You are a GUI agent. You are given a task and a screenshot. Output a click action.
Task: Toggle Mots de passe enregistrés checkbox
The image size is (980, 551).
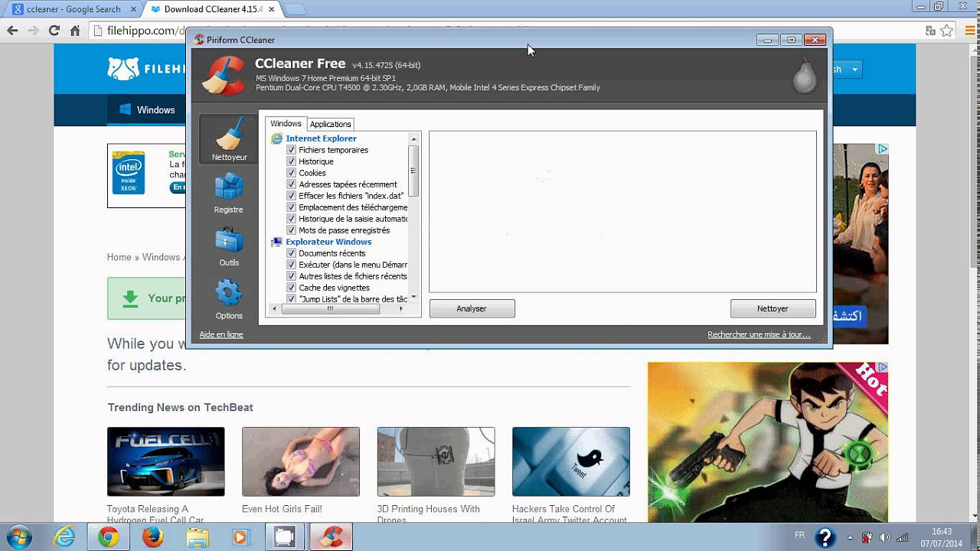291,230
